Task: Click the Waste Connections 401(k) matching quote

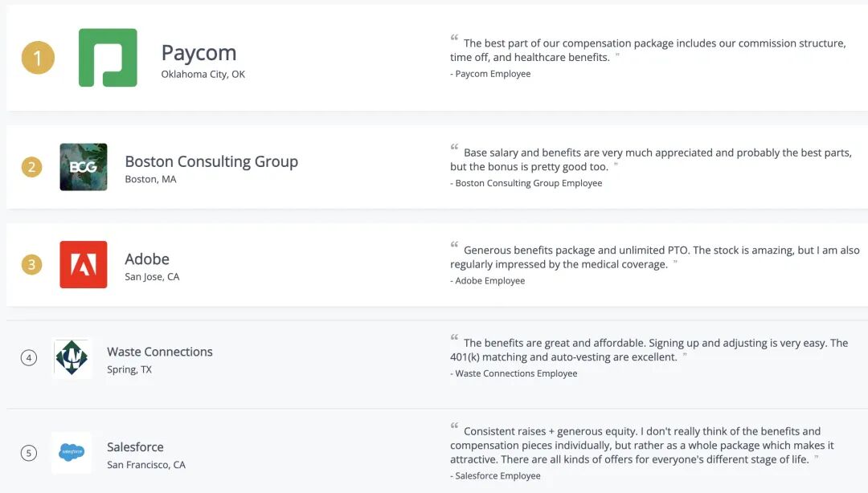Action: [x=649, y=350]
